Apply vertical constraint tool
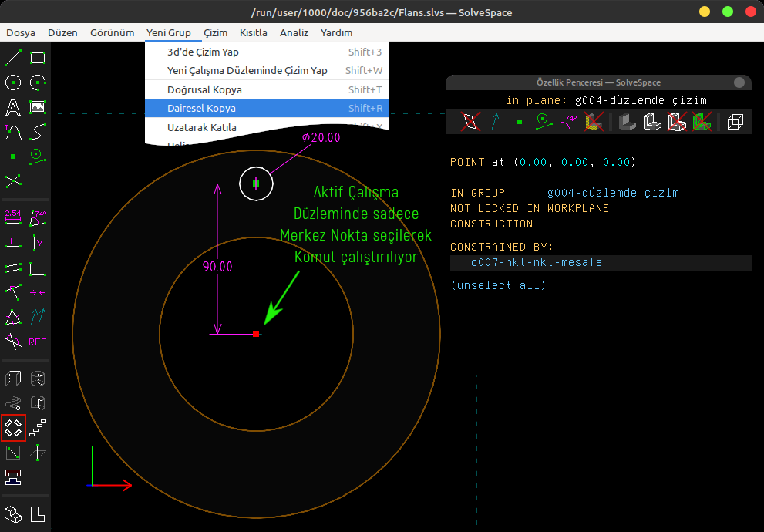Image resolution: width=764 pixels, height=532 pixels. [x=38, y=242]
